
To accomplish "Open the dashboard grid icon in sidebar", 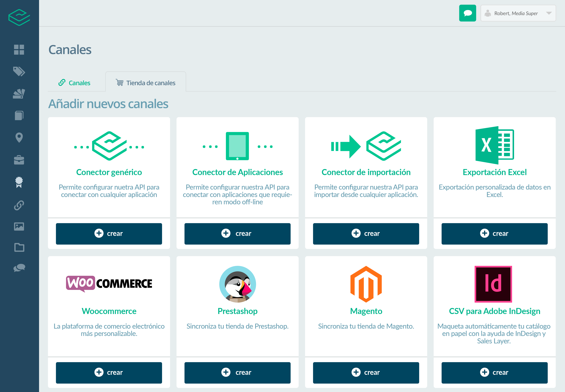I will coord(19,50).
